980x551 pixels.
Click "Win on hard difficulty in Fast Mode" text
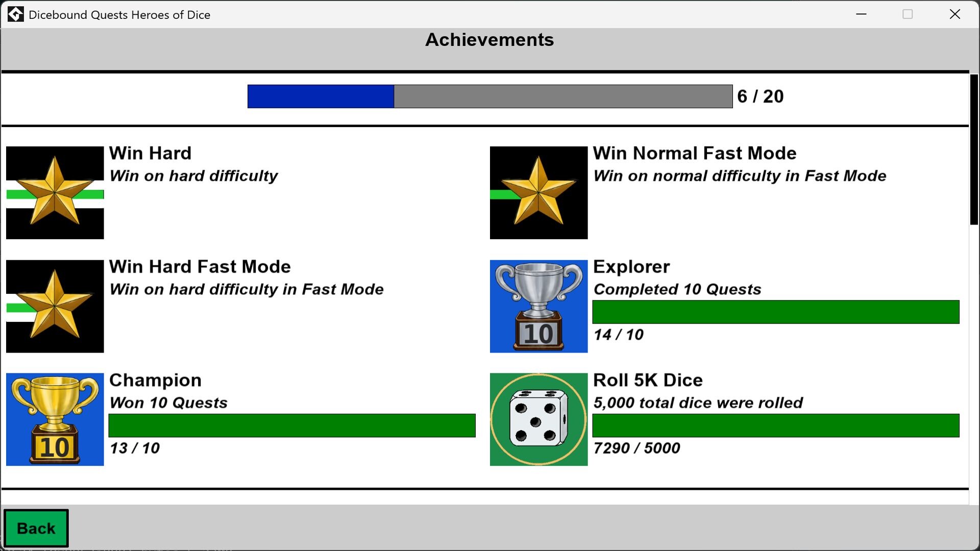pyautogui.click(x=247, y=289)
